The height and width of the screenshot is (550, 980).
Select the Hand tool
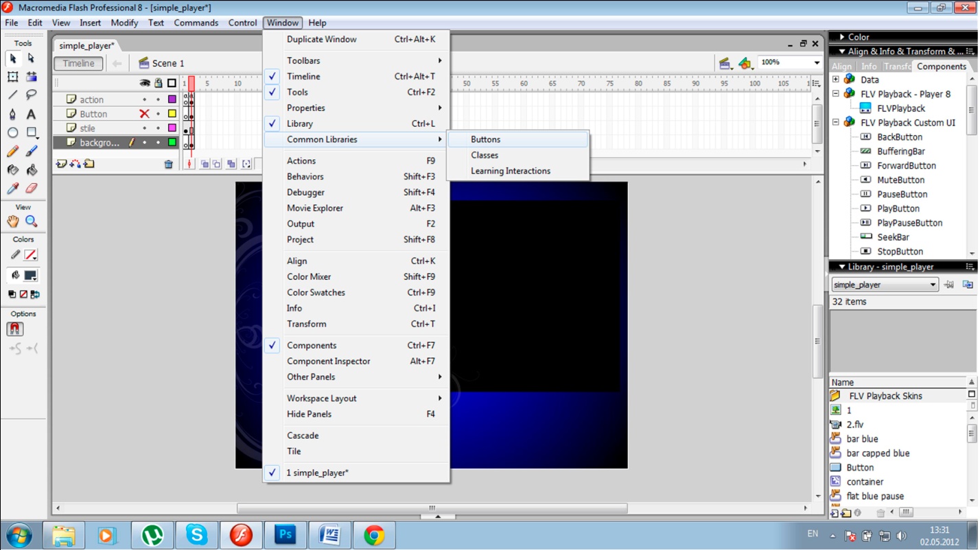(x=13, y=221)
